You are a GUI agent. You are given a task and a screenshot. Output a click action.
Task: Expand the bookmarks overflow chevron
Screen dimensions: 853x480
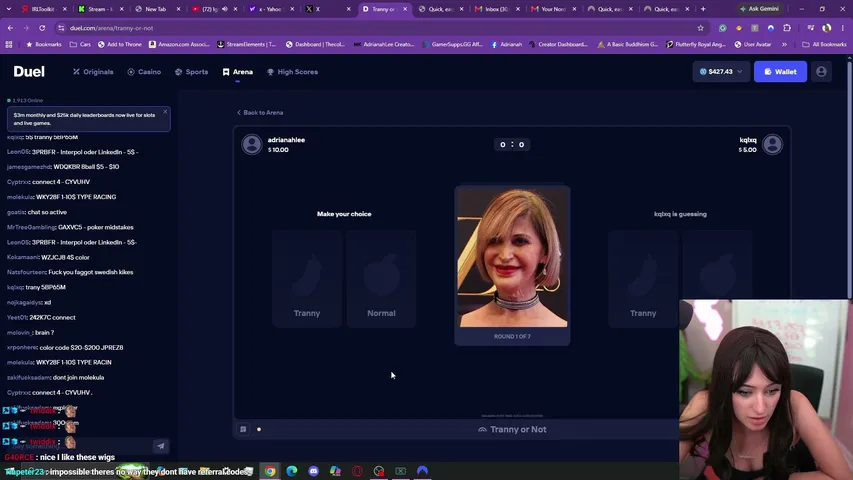[x=784, y=44]
